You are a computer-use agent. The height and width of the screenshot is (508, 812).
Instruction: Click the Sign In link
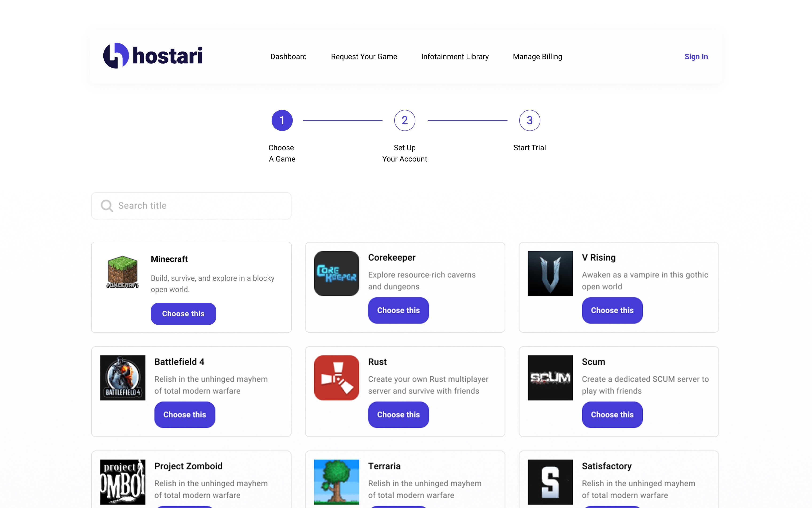(696, 56)
